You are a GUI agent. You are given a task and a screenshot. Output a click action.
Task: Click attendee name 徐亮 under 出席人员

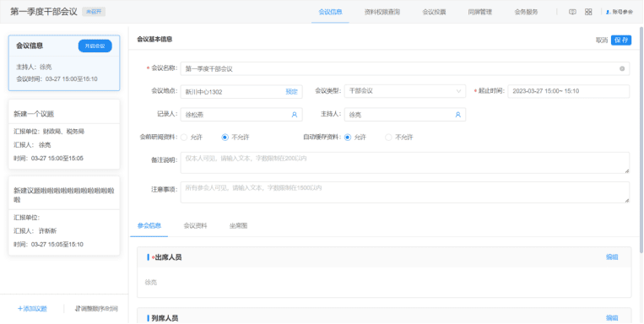coord(151,282)
